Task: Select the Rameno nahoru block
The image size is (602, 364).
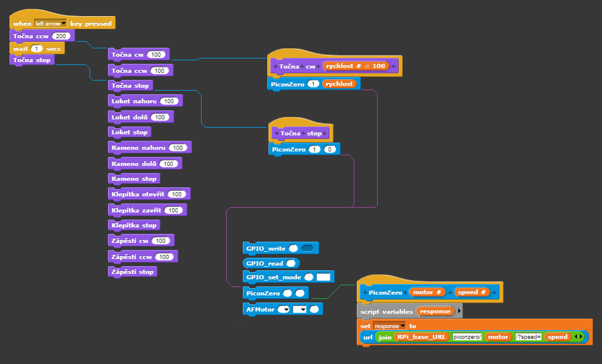Action: pos(150,148)
